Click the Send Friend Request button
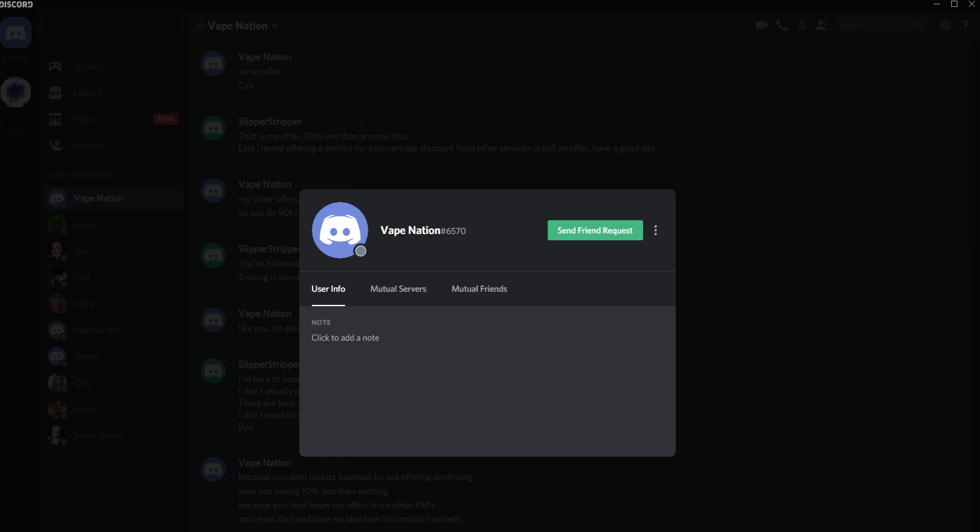 click(595, 230)
